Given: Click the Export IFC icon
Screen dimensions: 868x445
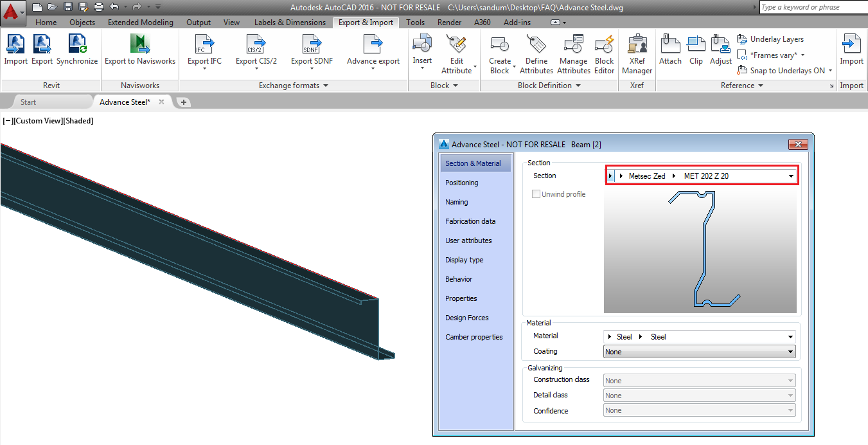Looking at the screenshot, I should click(204, 44).
